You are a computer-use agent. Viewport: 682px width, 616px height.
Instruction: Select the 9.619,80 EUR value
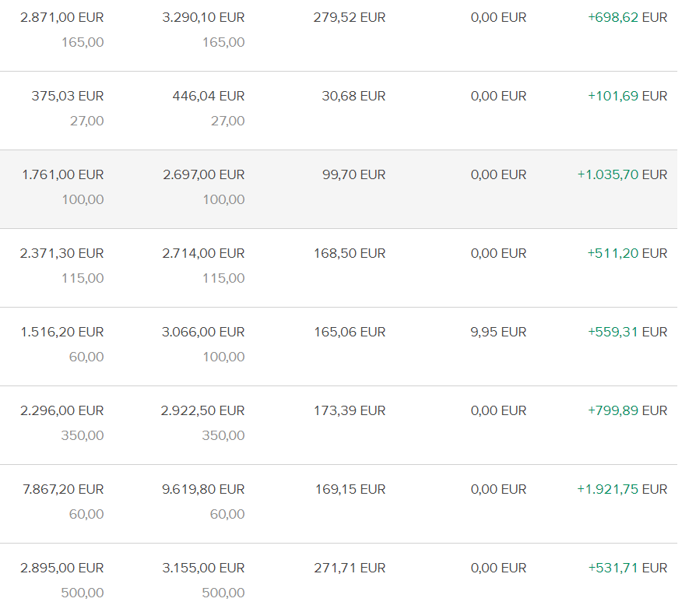tap(203, 489)
